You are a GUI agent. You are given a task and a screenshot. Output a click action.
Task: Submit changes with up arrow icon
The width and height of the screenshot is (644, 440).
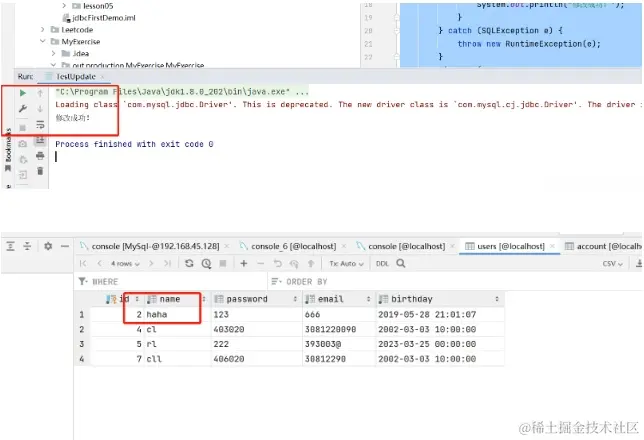[311, 263]
